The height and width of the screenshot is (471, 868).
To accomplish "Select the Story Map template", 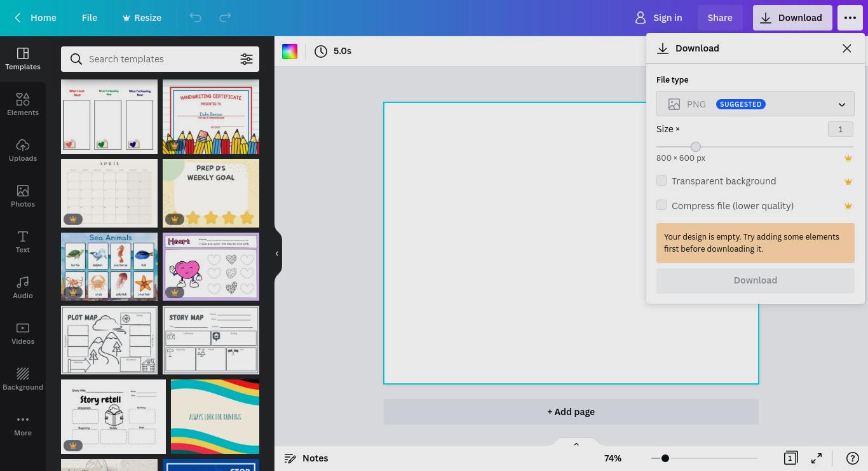I will point(211,341).
